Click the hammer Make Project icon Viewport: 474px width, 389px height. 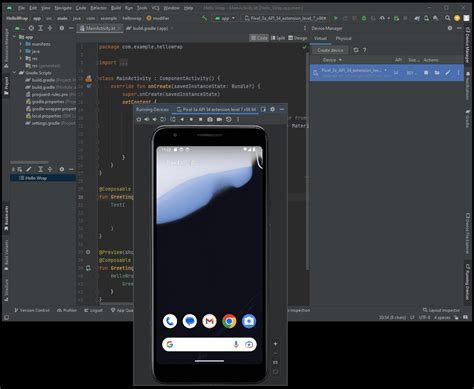204,18
